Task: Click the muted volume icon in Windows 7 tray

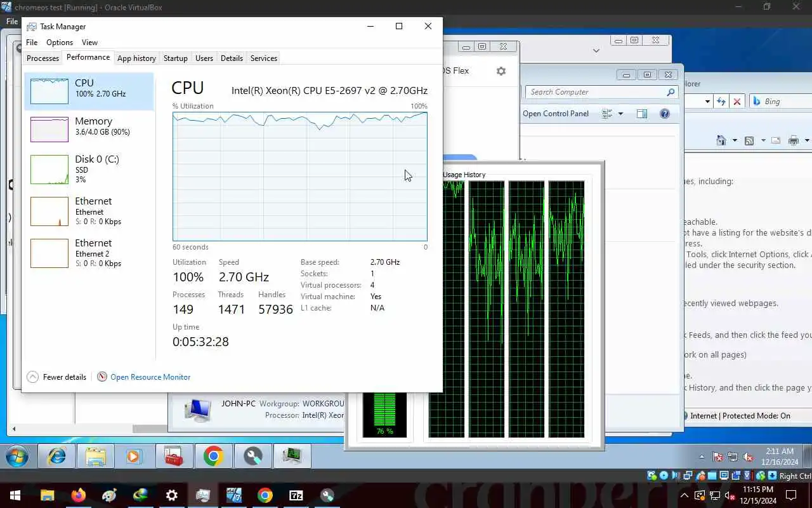Action: [748, 457]
